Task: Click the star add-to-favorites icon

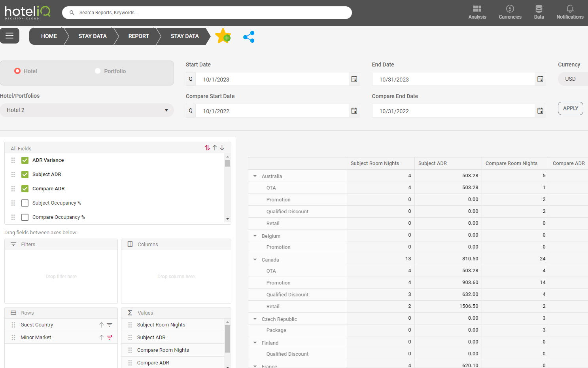Action: 223,36
